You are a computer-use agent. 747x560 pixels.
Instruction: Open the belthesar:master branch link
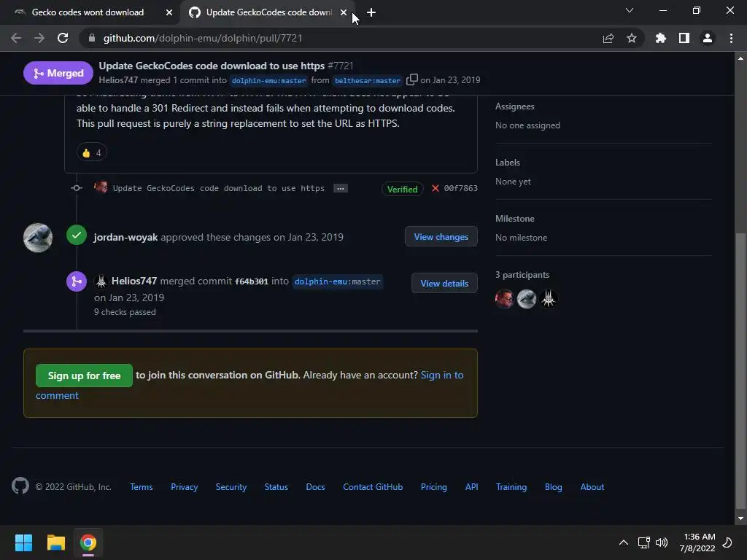368,80
